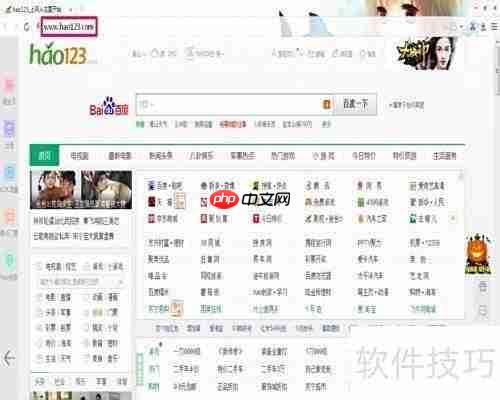Click the left sidebar back arrow

(9, 359)
